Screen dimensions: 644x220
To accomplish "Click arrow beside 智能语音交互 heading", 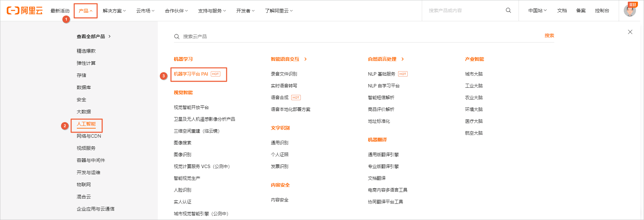I will (x=305, y=59).
